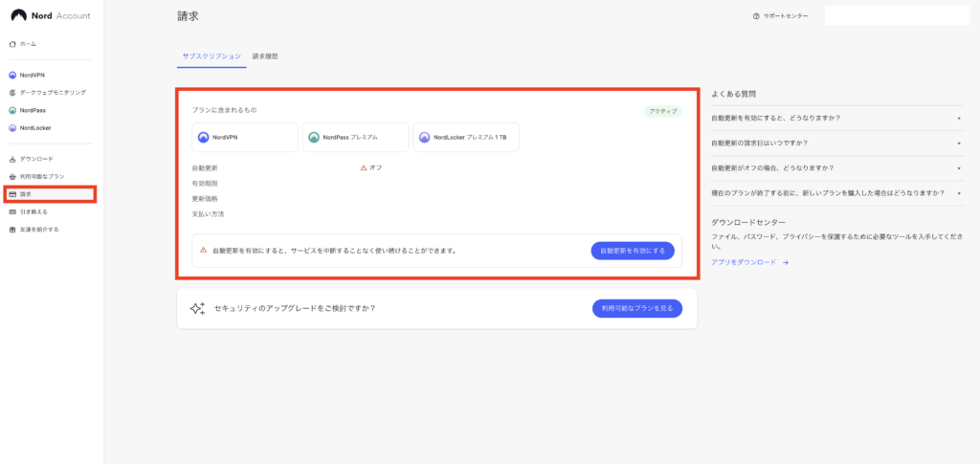Click the ダウンロードセンター heading
Image resolution: width=980 pixels, height=464 pixels.
click(x=748, y=222)
